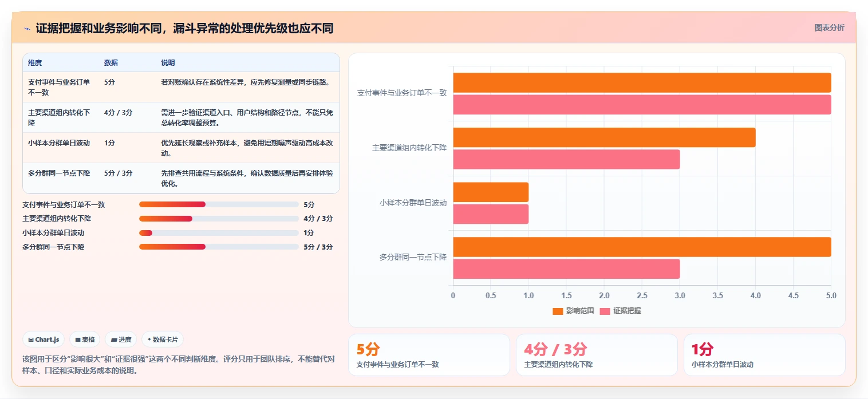
Task: Click the 5分 data card
Action: coord(429,355)
